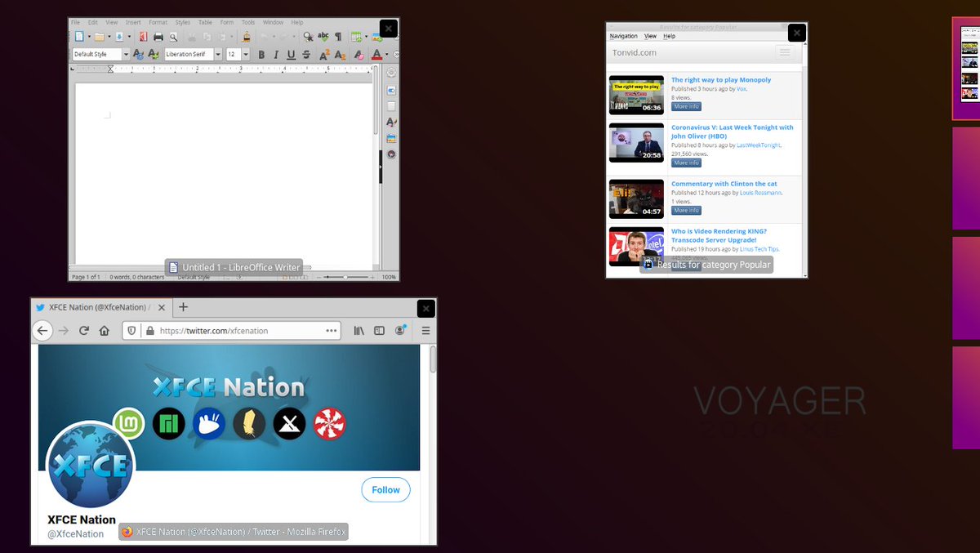The image size is (980, 553).
Task: Toggle formatting marks pilcrow icon in Writer
Action: click(338, 37)
